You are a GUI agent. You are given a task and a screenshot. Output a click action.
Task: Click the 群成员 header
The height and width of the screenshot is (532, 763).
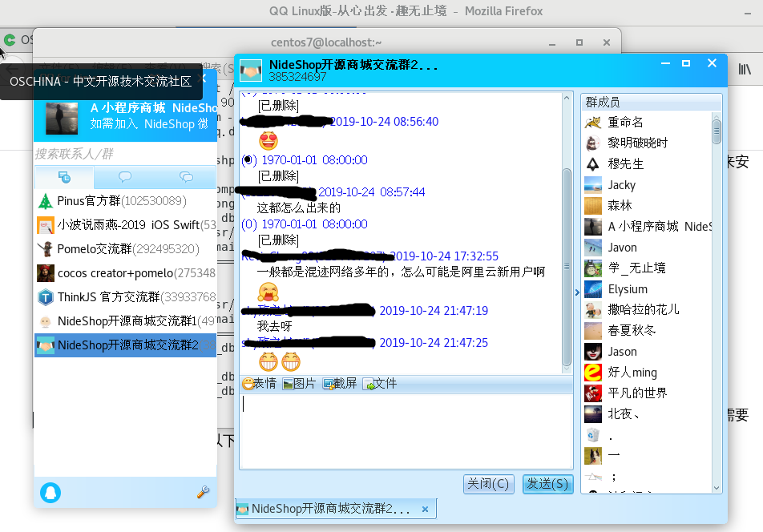[x=651, y=102]
